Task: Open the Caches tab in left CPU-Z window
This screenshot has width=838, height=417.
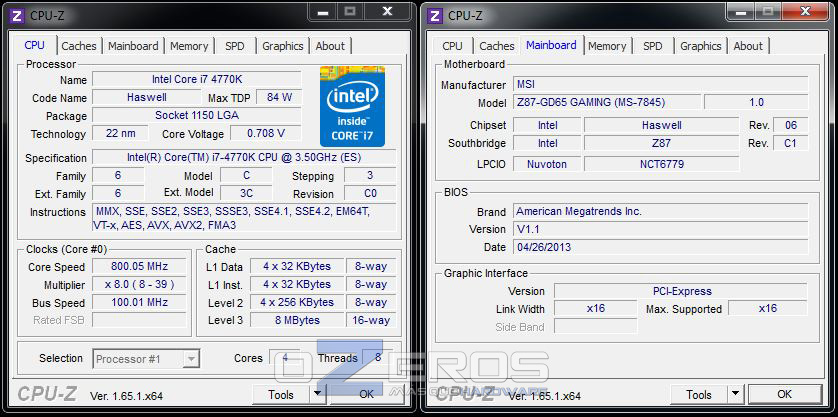Action: 79,46
